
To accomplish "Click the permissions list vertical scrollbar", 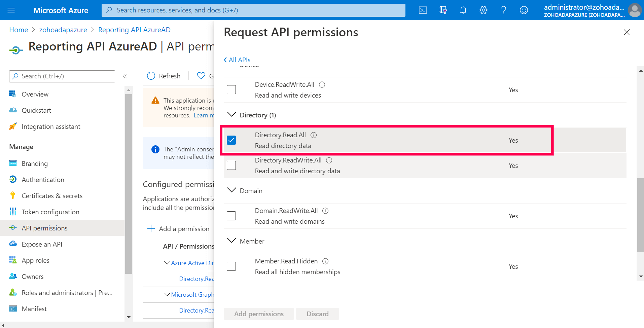I will click(640, 215).
